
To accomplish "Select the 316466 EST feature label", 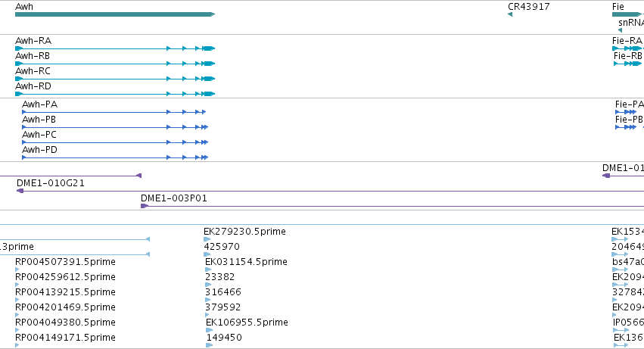I will 223,292.
